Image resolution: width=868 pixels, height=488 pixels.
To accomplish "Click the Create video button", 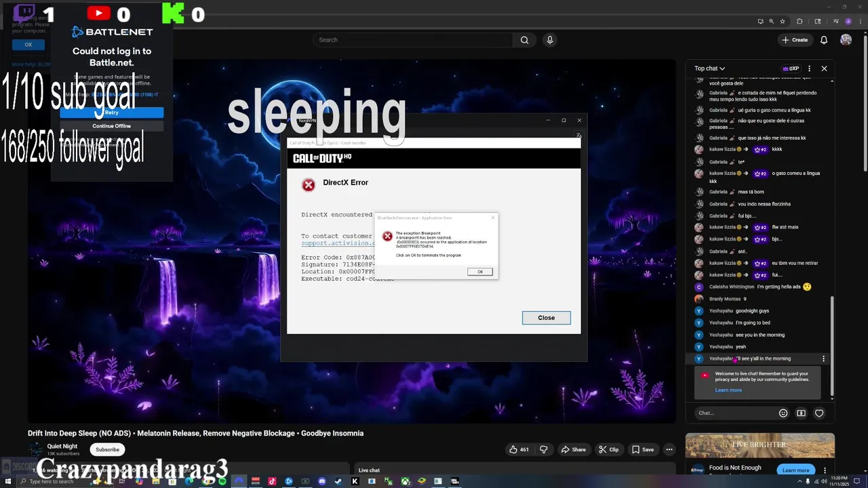I will tap(795, 40).
